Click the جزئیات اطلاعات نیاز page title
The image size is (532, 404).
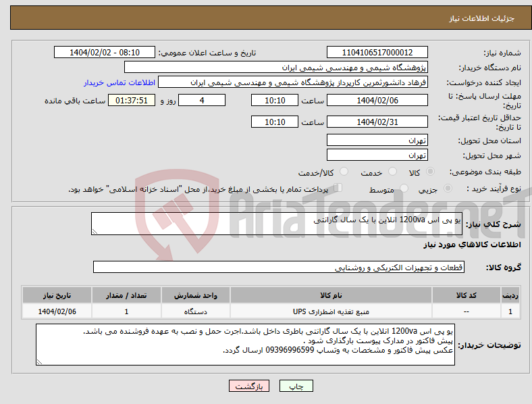[481, 18]
